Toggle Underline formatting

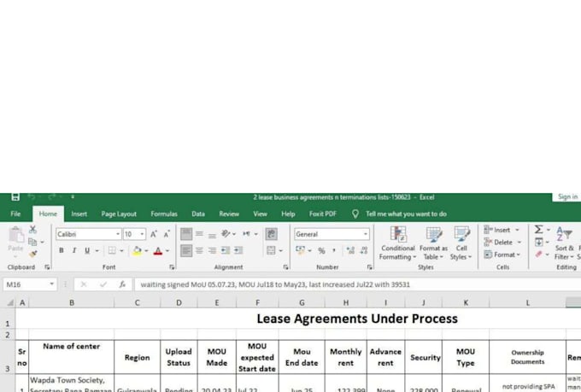[87, 250]
